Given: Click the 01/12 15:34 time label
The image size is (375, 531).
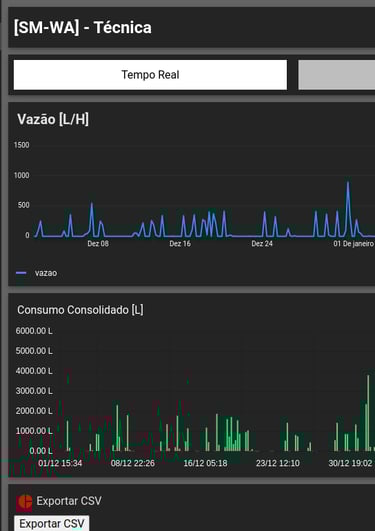Looking at the screenshot, I should 60,463.
